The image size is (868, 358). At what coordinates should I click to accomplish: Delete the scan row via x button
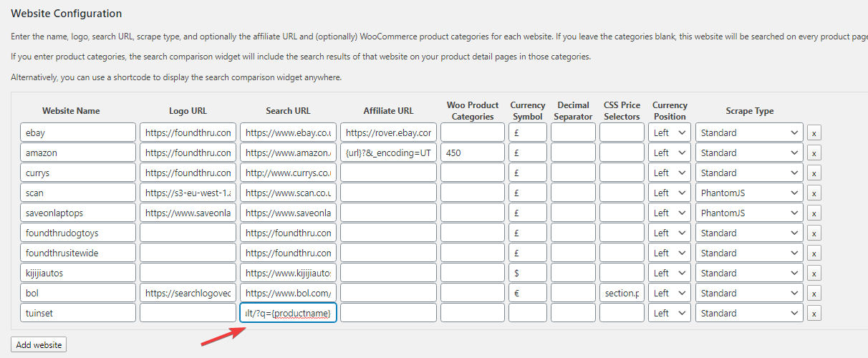click(814, 193)
